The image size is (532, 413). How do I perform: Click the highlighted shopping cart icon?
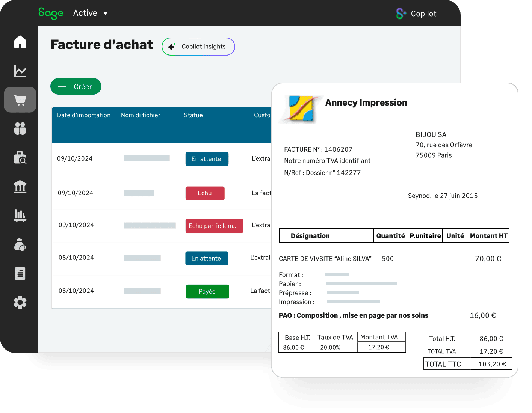(20, 99)
